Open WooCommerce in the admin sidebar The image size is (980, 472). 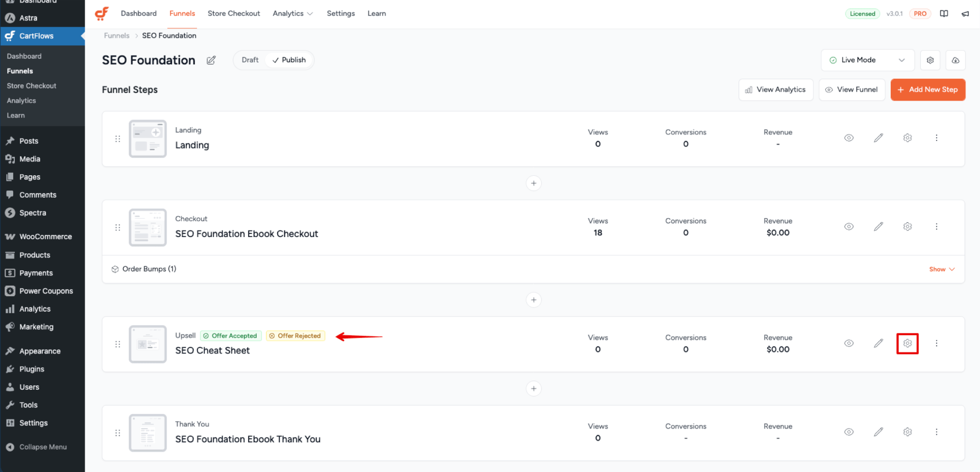[x=42, y=237]
